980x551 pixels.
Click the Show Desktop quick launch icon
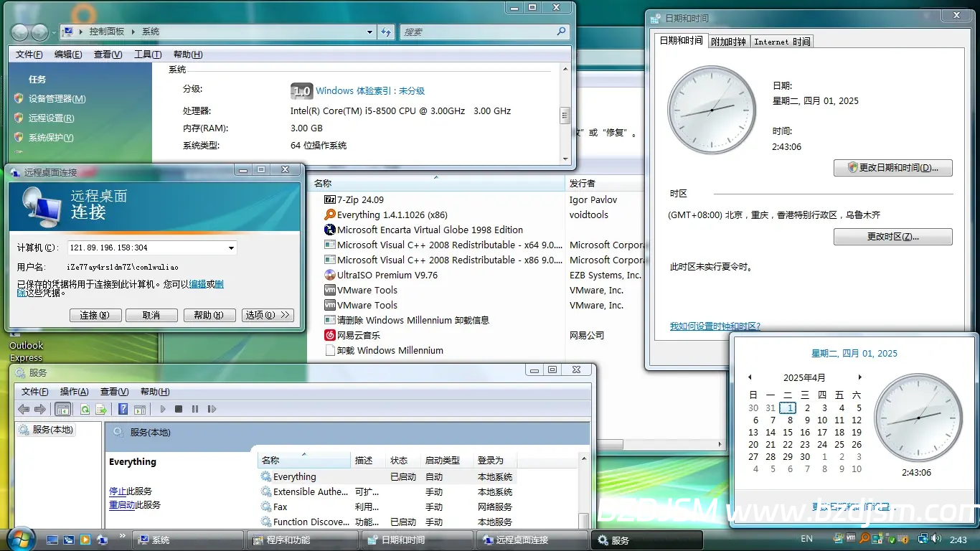point(52,540)
